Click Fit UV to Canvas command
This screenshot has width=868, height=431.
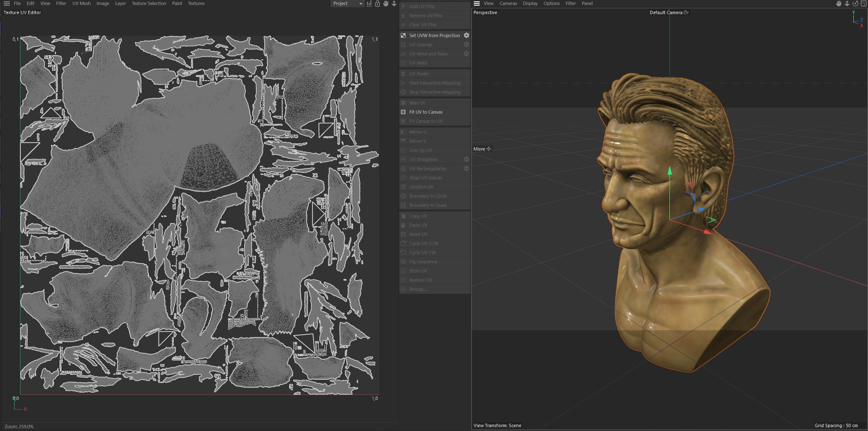point(426,112)
